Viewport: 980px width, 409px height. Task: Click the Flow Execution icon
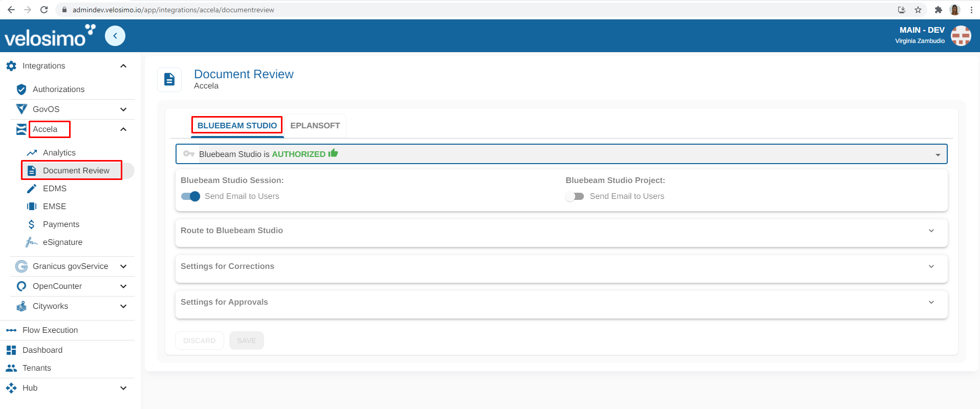click(11, 330)
